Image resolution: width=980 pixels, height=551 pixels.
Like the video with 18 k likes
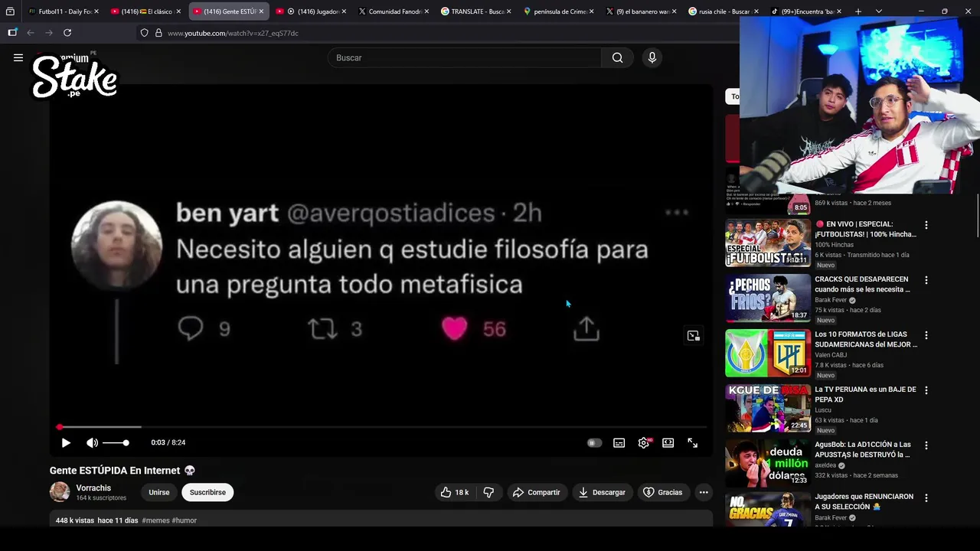(454, 492)
